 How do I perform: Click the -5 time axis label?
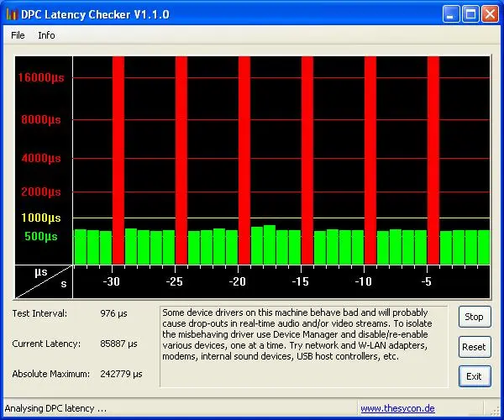click(427, 281)
